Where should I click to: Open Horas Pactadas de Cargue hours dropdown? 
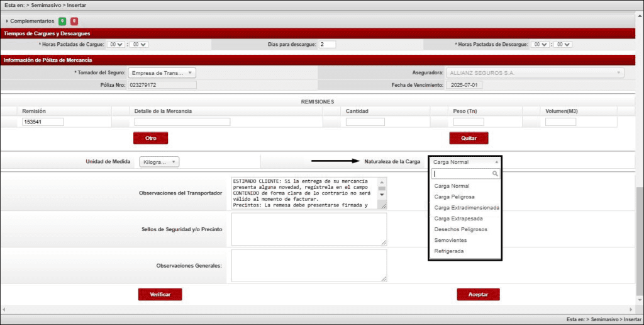(116, 45)
